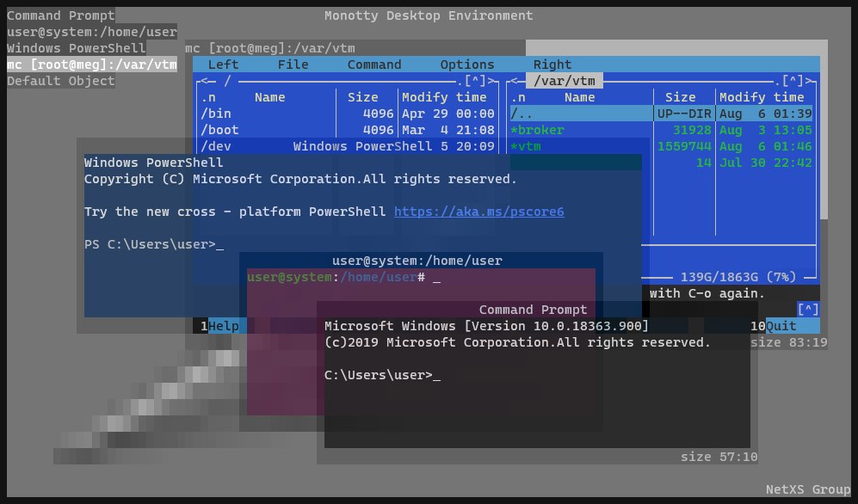Select the *broker file row
Image resolution: width=858 pixels, height=504 pixels.
(x=661, y=130)
